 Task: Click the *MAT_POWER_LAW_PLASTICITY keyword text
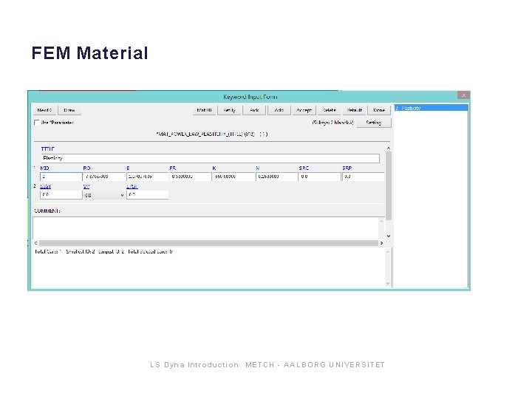click(212, 134)
